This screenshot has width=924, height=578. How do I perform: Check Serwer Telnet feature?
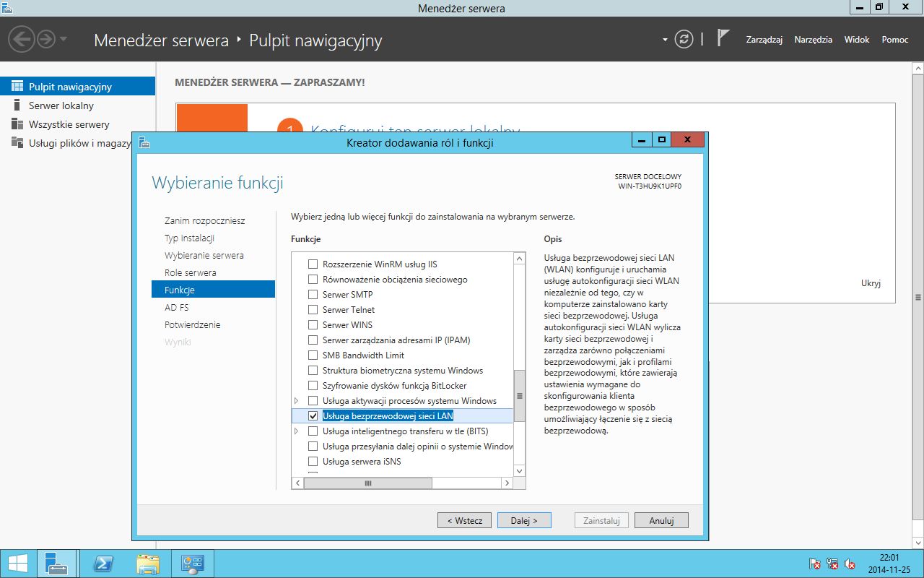coord(313,310)
